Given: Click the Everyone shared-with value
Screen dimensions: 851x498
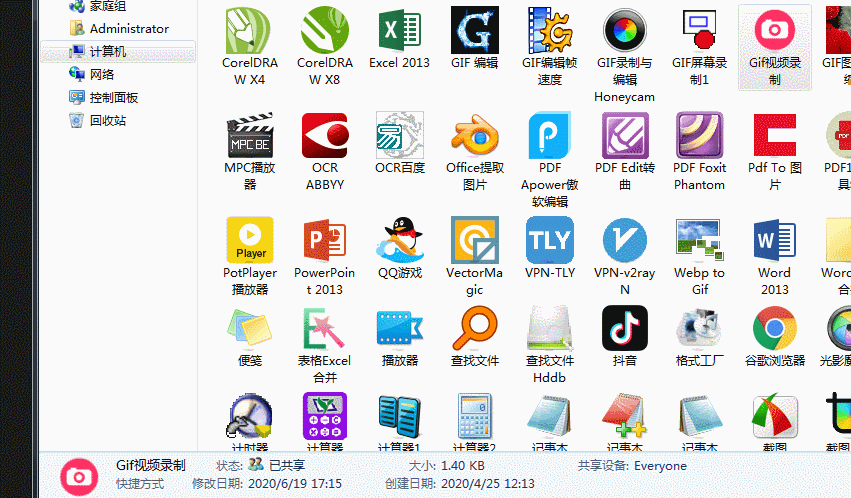Looking at the screenshot, I should point(660,465).
